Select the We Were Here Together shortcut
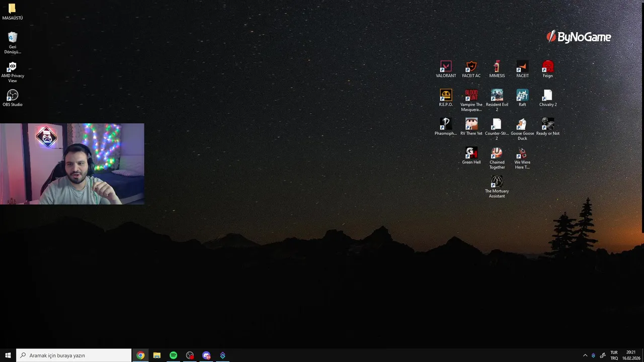 [522, 158]
